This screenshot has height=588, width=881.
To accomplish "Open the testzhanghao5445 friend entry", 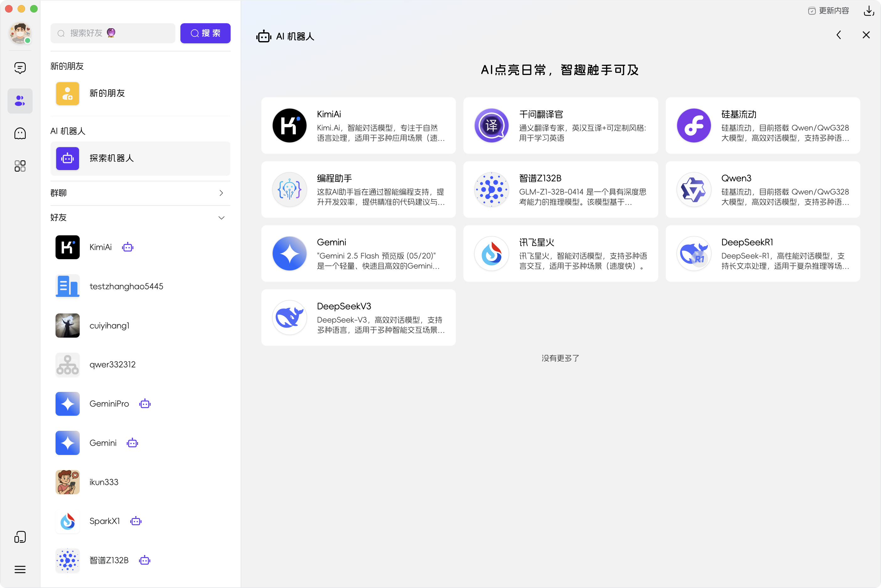I will point(141,286).
